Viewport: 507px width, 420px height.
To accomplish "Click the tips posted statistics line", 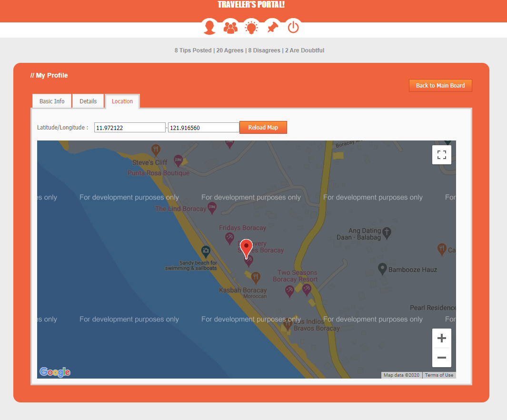I will 249,50.
